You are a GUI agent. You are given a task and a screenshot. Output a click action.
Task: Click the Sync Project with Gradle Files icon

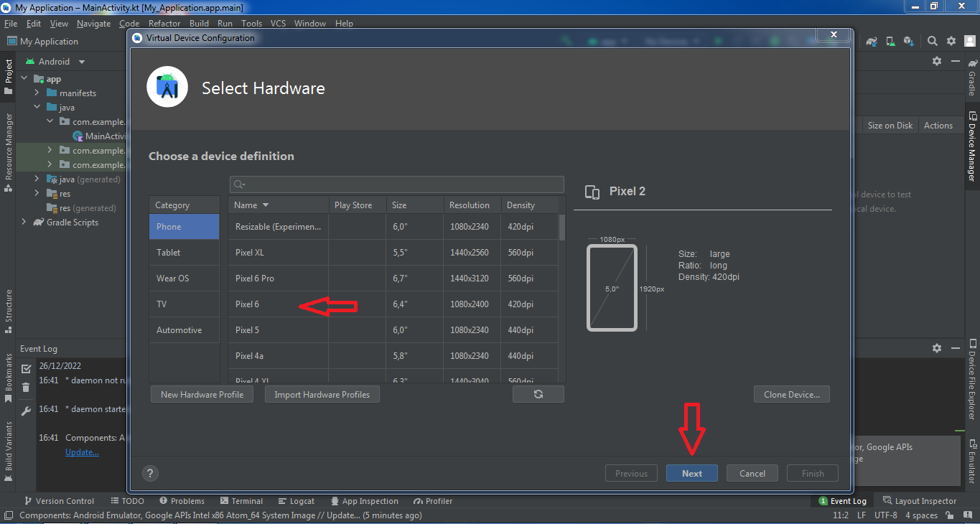[872, 42]
